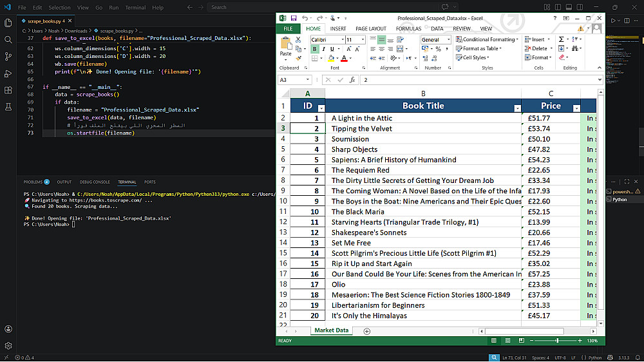The width and height of the screenshot is (644, 362).
Task: Open the Source Control view in VS Code
Action: click(8, 57)
